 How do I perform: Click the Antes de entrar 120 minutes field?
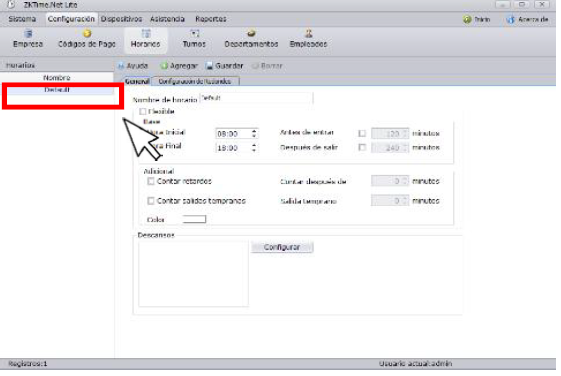click(390, 133)
